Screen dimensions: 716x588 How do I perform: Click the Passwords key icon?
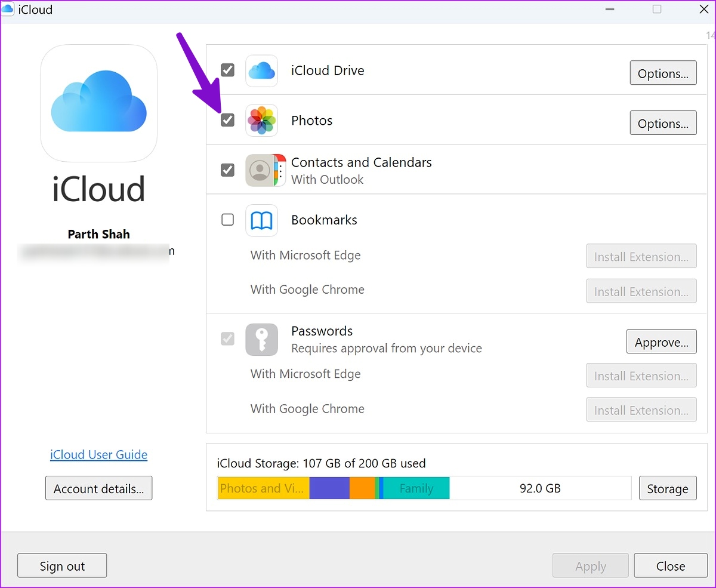click(261, 340)
